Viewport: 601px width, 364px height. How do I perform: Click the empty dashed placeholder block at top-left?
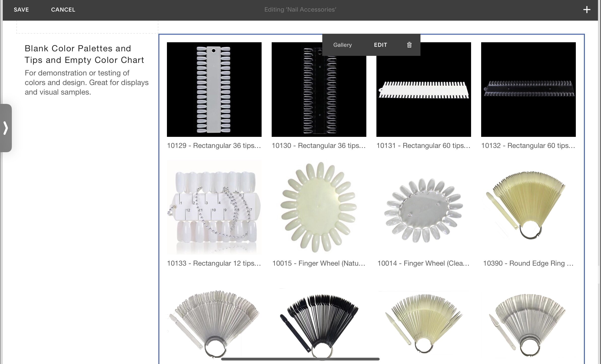tap(87, 27)
